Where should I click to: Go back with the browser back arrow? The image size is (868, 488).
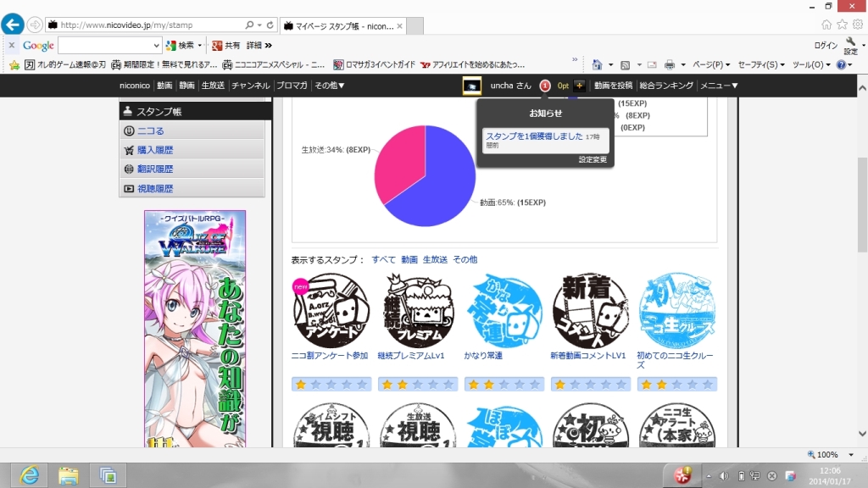[12, 25]
